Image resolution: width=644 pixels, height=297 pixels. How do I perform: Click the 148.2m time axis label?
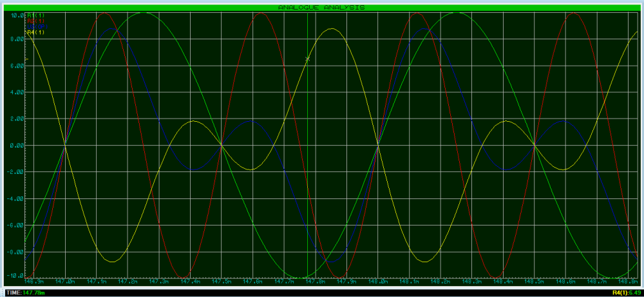pyautogui.click(x=440, y=283)
